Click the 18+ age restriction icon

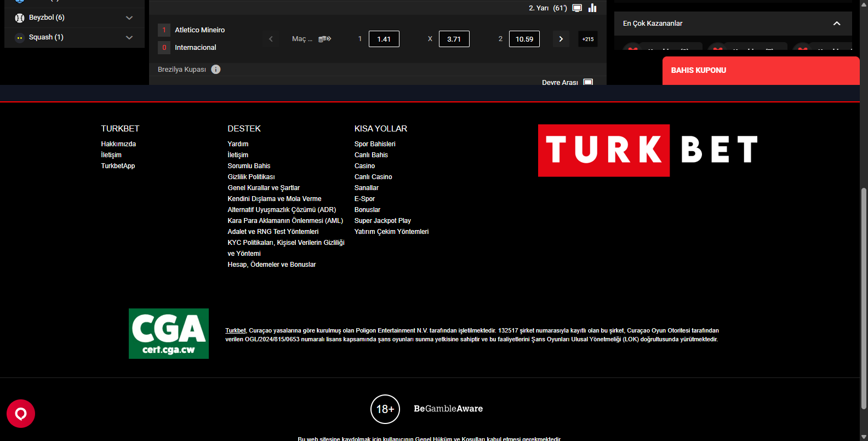pos(385,409)
